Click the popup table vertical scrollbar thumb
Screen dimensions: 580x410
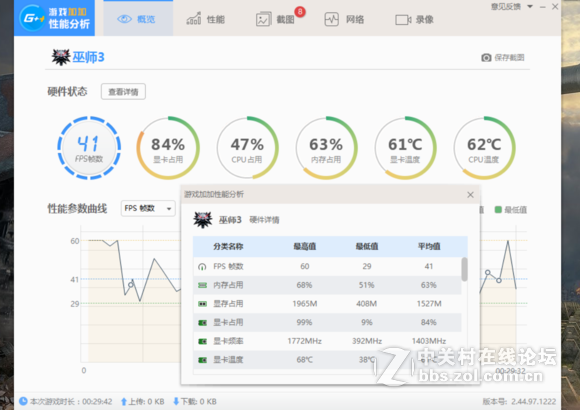[x=464, y=269]
